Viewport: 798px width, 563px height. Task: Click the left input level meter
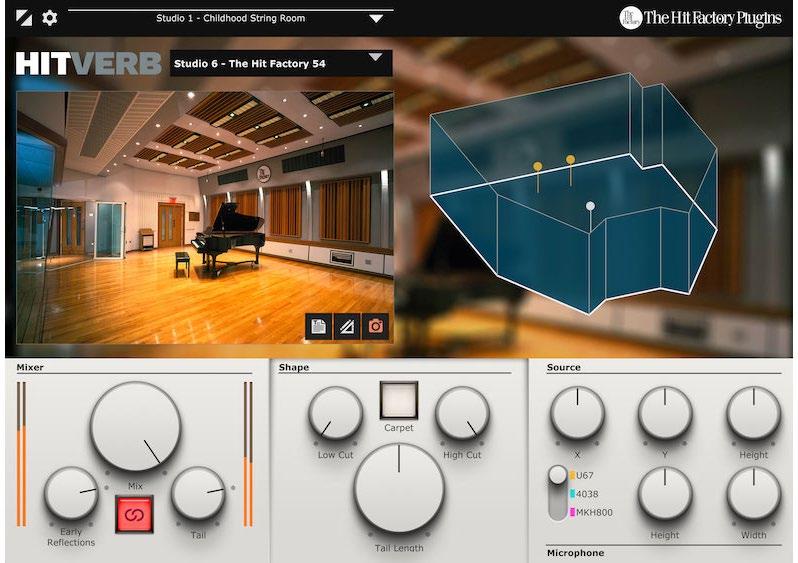click(21, 454)
